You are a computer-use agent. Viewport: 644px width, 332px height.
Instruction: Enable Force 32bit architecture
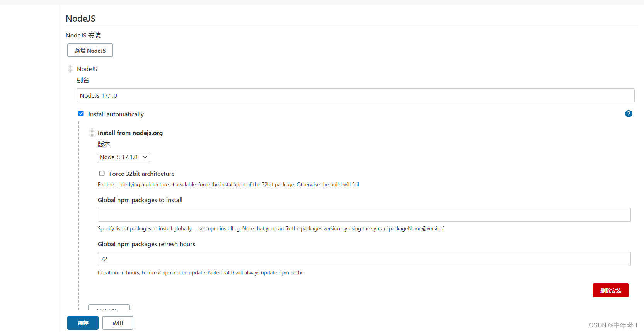(102, 174)
